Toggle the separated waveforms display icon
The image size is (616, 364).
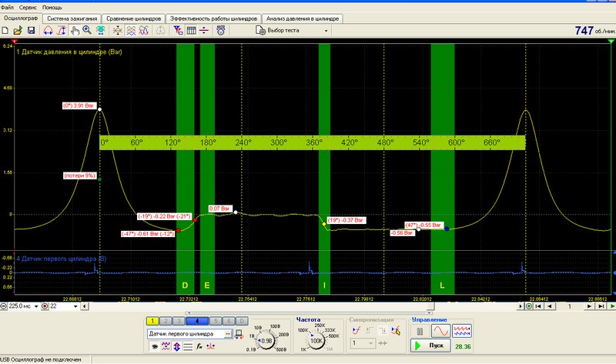click(131, 30)
